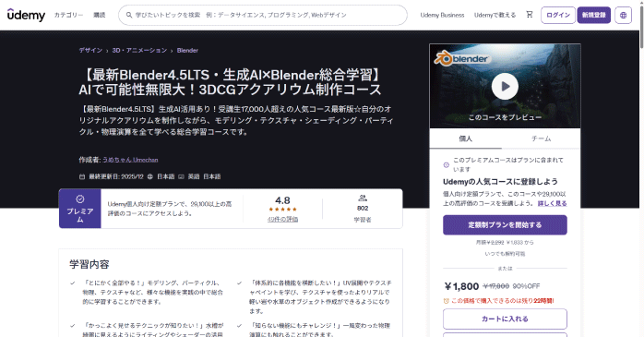Screen dimensions: 644x337
Task: Click the five-star rating row
Action: (282, 210)
